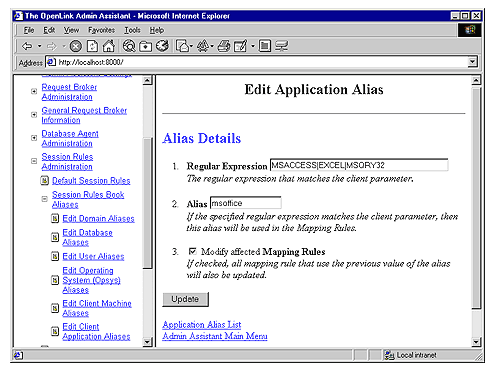494x373 pixels.
Task: Open Edit Client Application Aliases link
Action: point(96,331)
